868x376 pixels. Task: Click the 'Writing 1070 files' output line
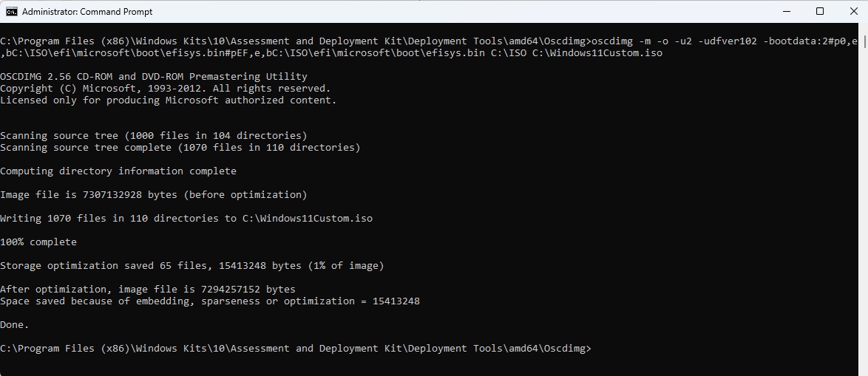[x=186, y=219]
